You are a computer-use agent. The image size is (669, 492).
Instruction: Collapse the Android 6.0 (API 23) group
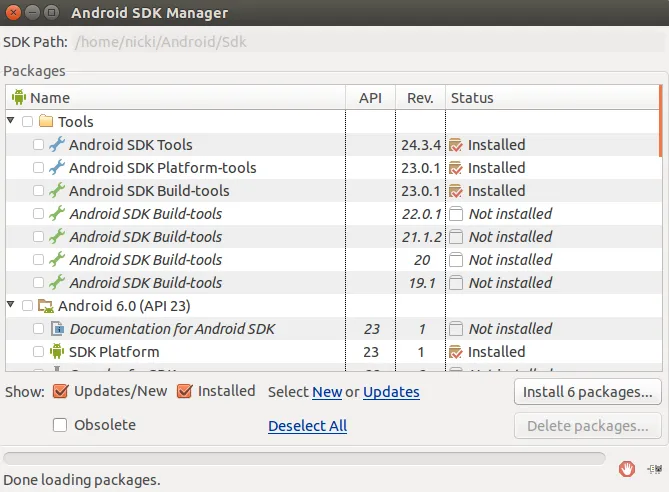pos(11,305)
